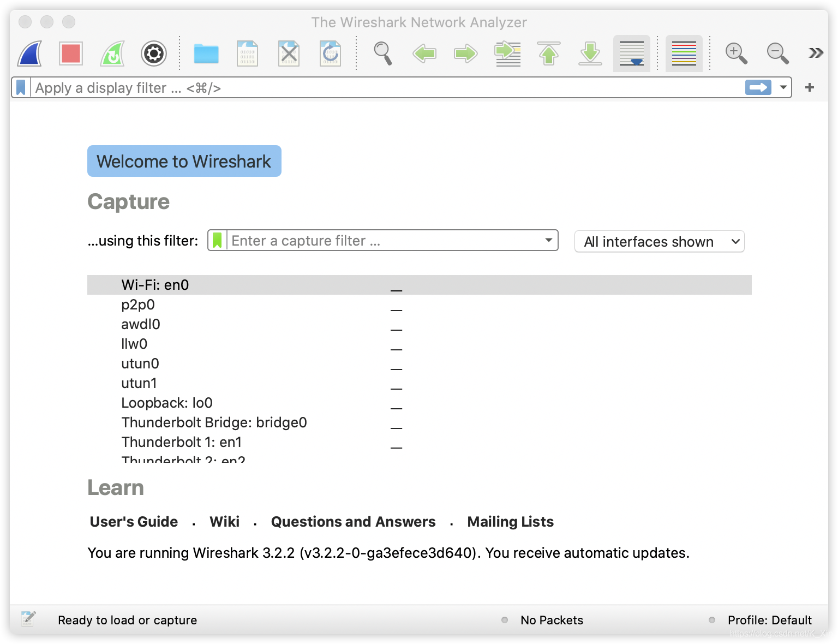838x644 pixels.
Task: Expand the toolbar overflow chevron
Action: click(x=816, y=53)
